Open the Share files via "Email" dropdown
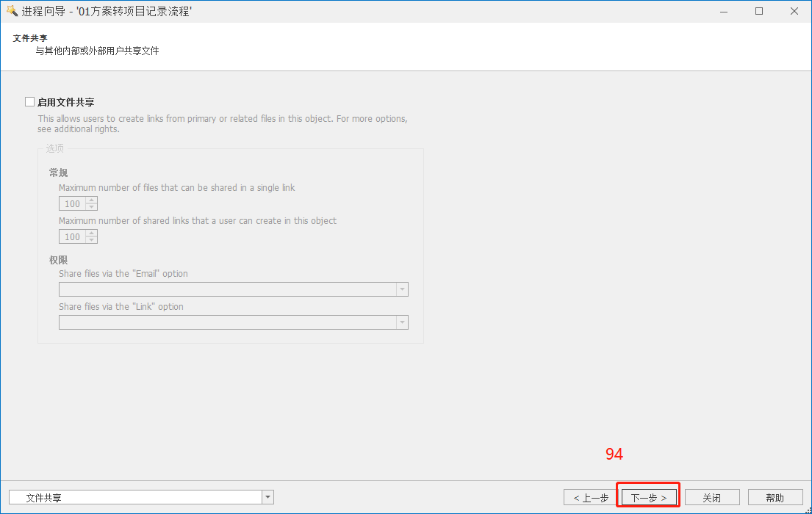The image size is (812, 514). pos(401,289)
